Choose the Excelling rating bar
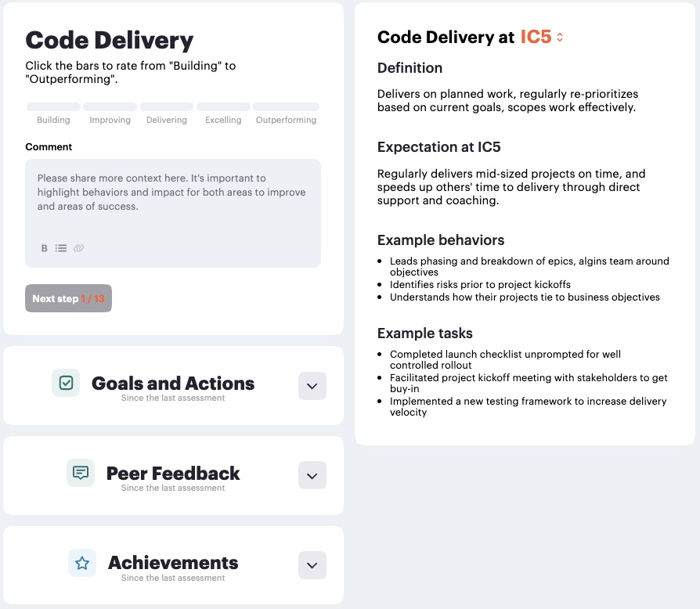This screenshot has width=700, height=609. point(223,107)
